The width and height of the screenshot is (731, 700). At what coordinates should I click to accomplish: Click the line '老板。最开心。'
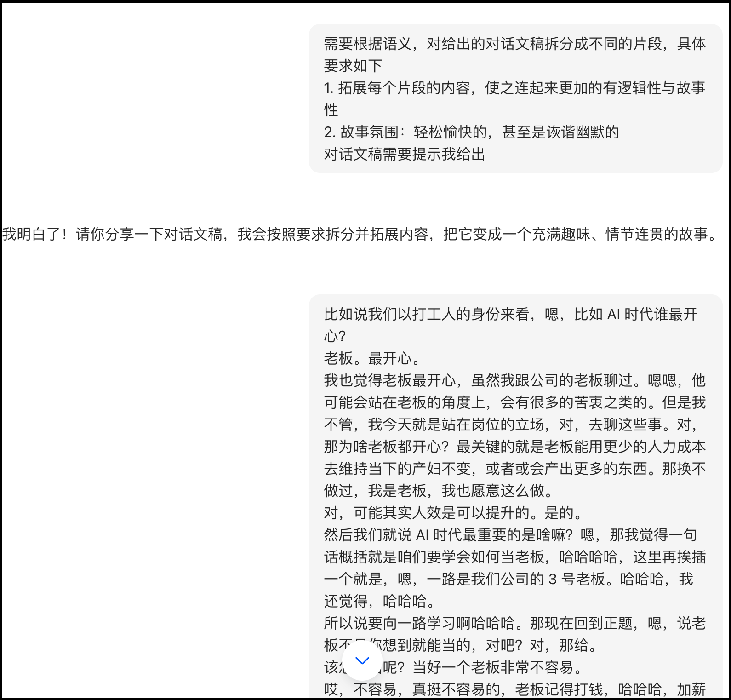372,358
